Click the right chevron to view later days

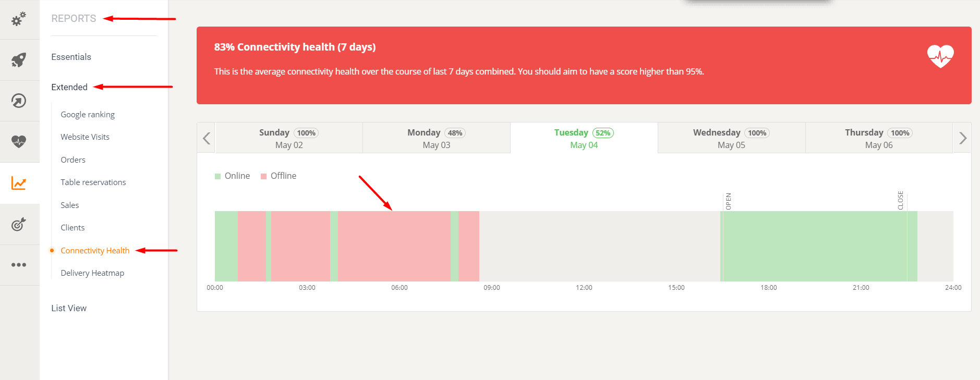962,138
